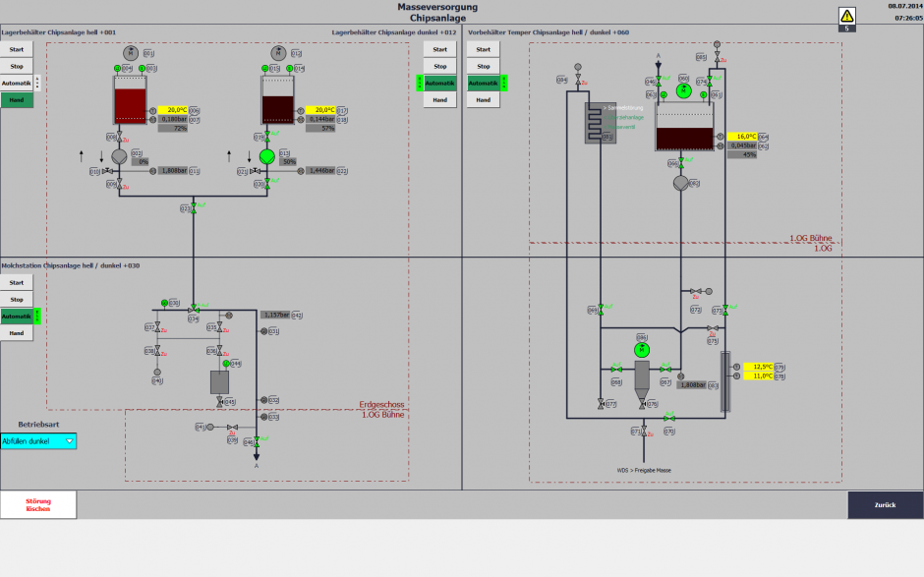Viewport: 924px width, 577px height.
Task: Click pump 013 speed value 50%
Action: [x=288, y=161]
